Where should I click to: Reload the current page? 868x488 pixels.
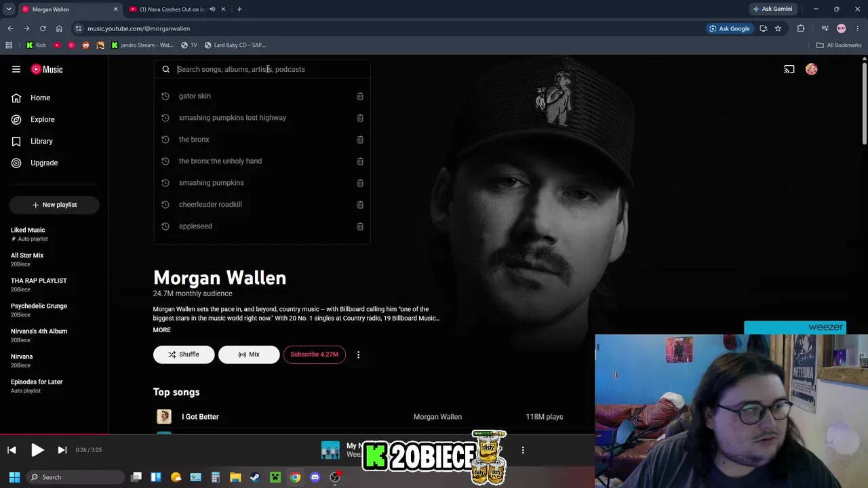(x=43, y=28)
